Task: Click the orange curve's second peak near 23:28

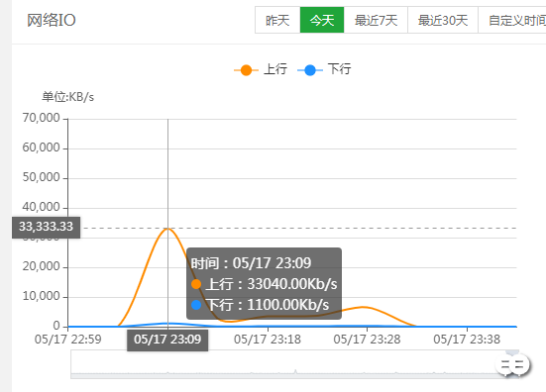Action: [364, 307]
